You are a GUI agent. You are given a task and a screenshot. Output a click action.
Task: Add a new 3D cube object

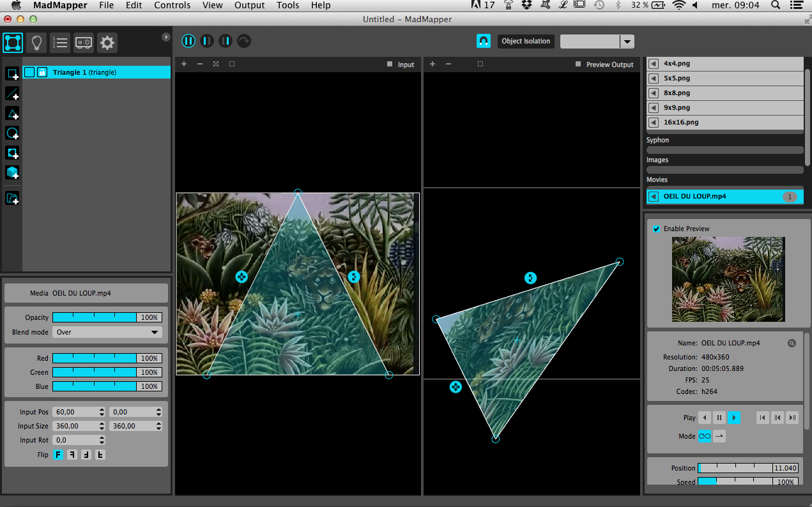(x=12, y=172)
